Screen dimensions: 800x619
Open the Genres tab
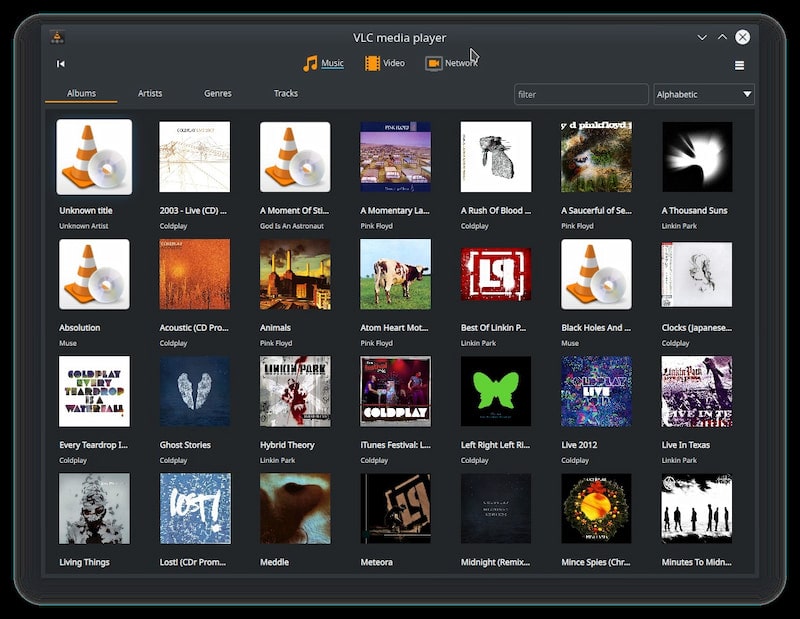[x=216, y=93]
